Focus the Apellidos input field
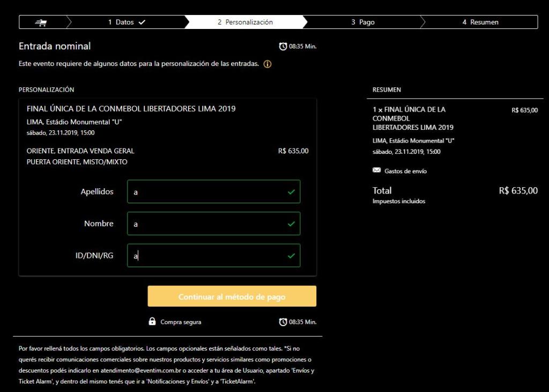 (x=213, y=191)
